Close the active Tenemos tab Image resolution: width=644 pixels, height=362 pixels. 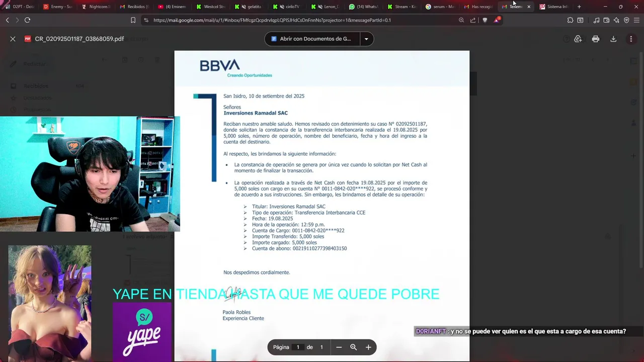(x=529, y=7)
